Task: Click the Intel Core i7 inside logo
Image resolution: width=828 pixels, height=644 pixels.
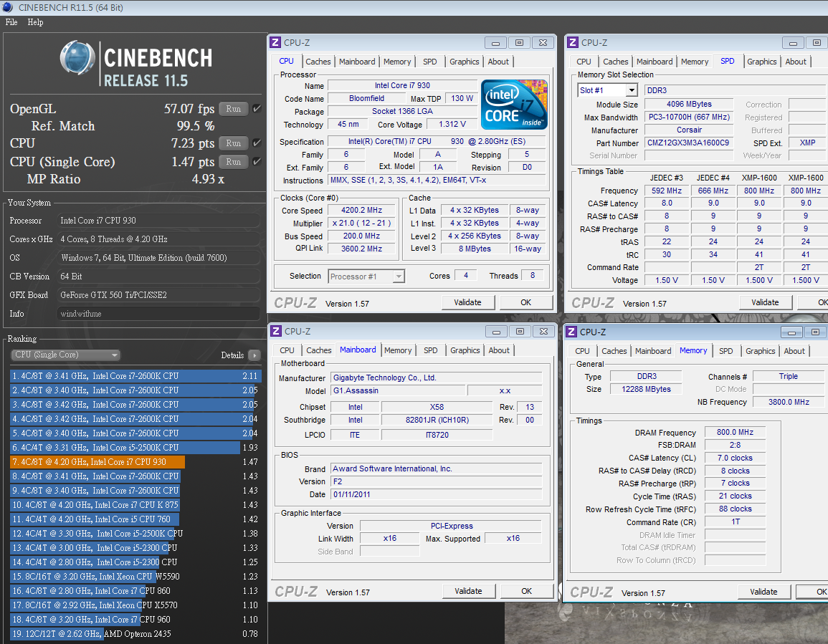Action: (514, 105)
